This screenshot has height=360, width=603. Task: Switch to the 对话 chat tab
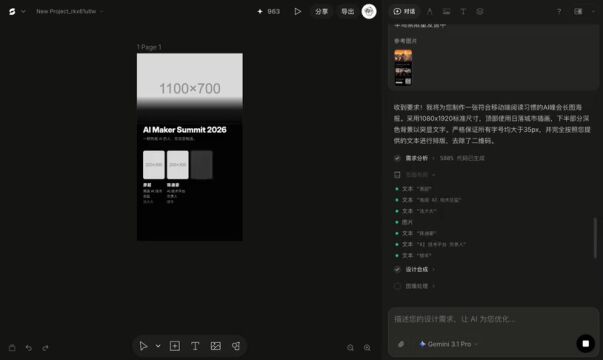404,12
